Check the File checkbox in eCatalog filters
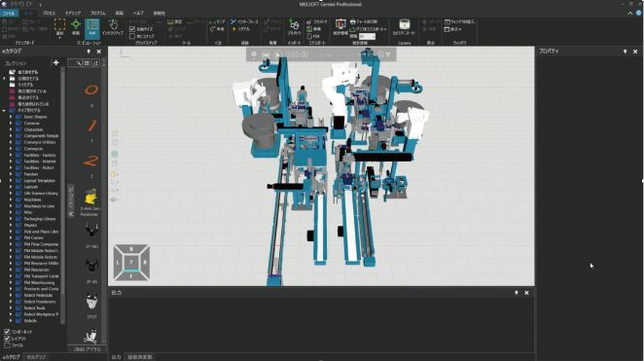644x361 pixels. 7,345
